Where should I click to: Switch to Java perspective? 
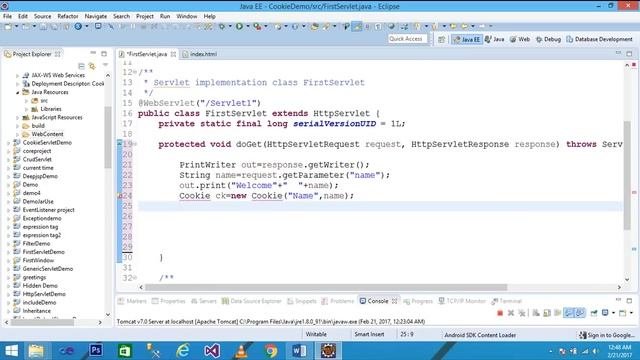pos(494,39)
